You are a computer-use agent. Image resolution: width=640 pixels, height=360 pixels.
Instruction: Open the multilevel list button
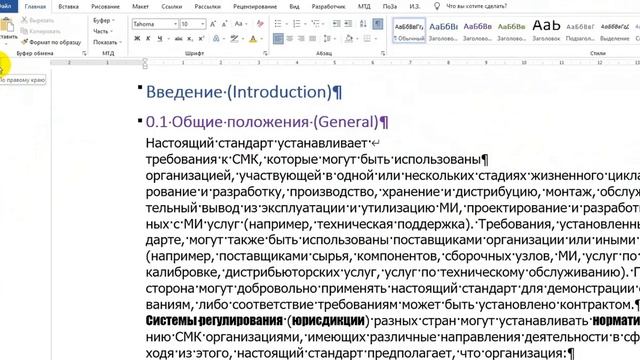click(315, 24)
